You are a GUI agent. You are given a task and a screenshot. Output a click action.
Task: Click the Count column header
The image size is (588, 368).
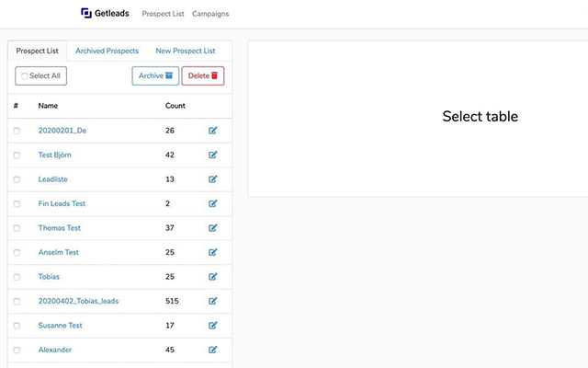click(x=175, y=106)
